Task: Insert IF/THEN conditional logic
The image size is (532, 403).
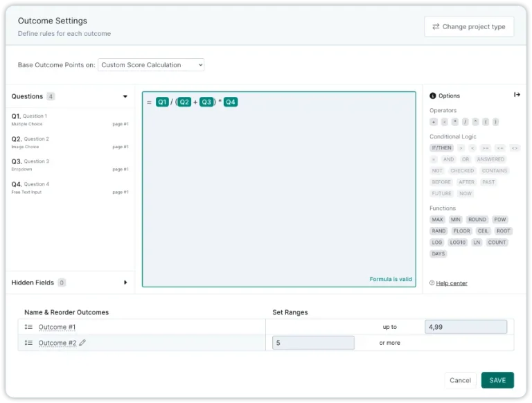Action: (441, 148)
